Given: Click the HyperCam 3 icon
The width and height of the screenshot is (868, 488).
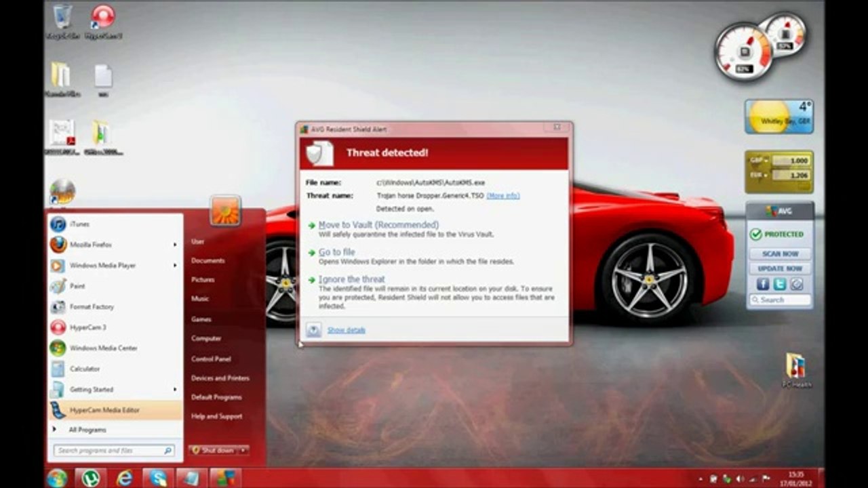Looking at the screenshot, I should click(x=58, y=327).
